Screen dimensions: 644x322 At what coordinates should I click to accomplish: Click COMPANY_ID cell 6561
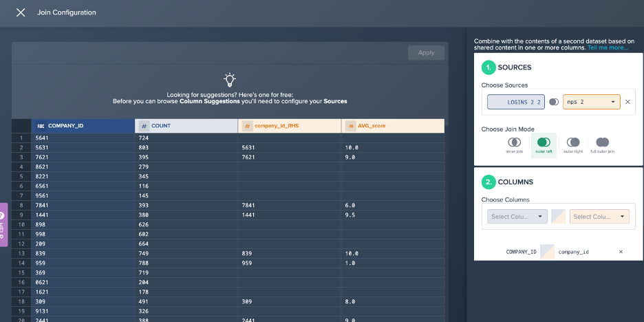[83, 186]
